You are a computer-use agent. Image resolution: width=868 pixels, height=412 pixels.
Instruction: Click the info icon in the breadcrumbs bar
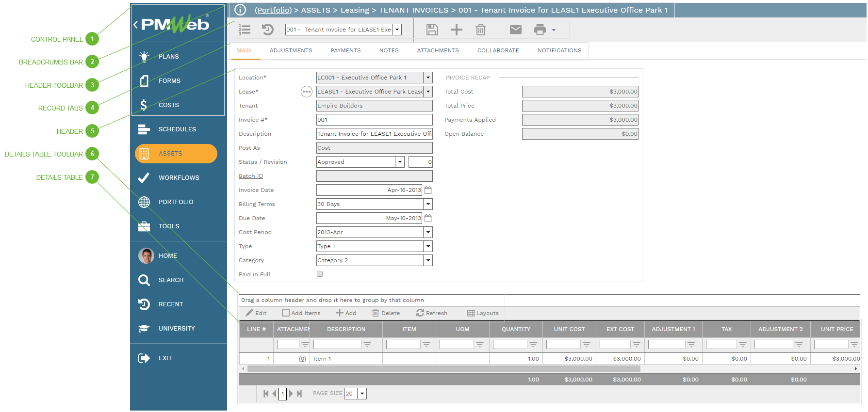(240, 10)
